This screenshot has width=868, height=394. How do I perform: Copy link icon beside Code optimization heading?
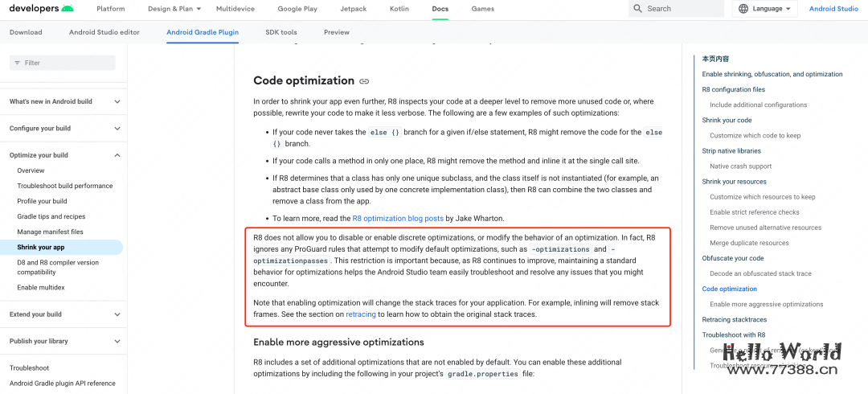coord(364,81)
